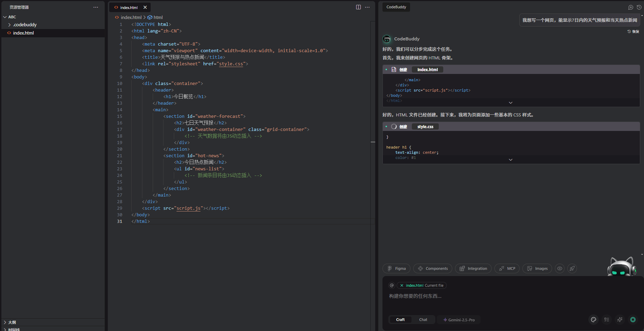
Task: Click index.html in breadcrumb
Action: tap(128, 17)
